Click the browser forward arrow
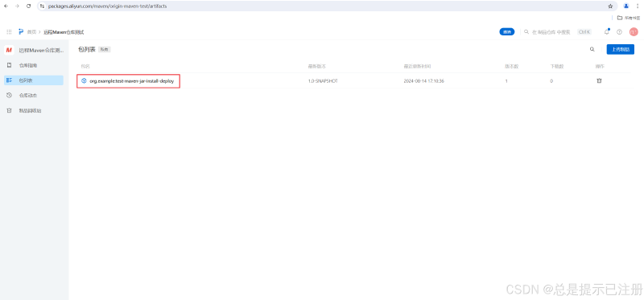This screenshot has width=644, height=300. pos(17,6)
